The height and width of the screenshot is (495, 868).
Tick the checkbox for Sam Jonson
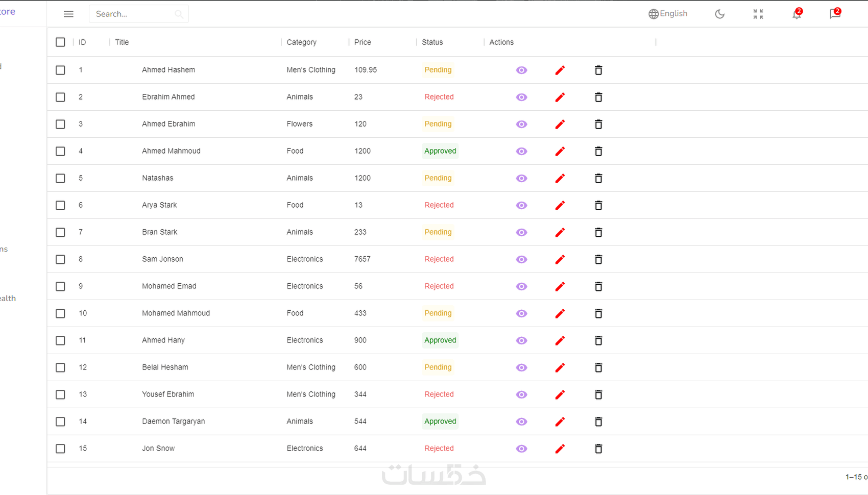click(x=60, y=259)
